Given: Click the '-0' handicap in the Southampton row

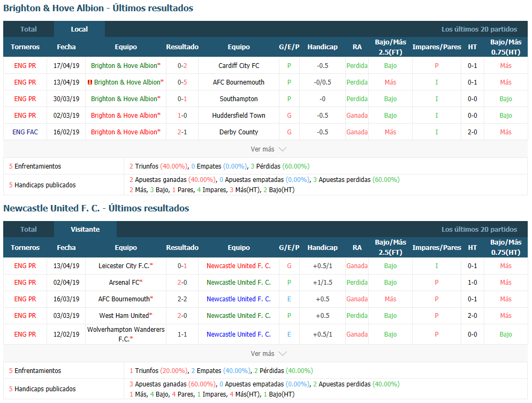Looking at the screenshot, I should point(322,99).
